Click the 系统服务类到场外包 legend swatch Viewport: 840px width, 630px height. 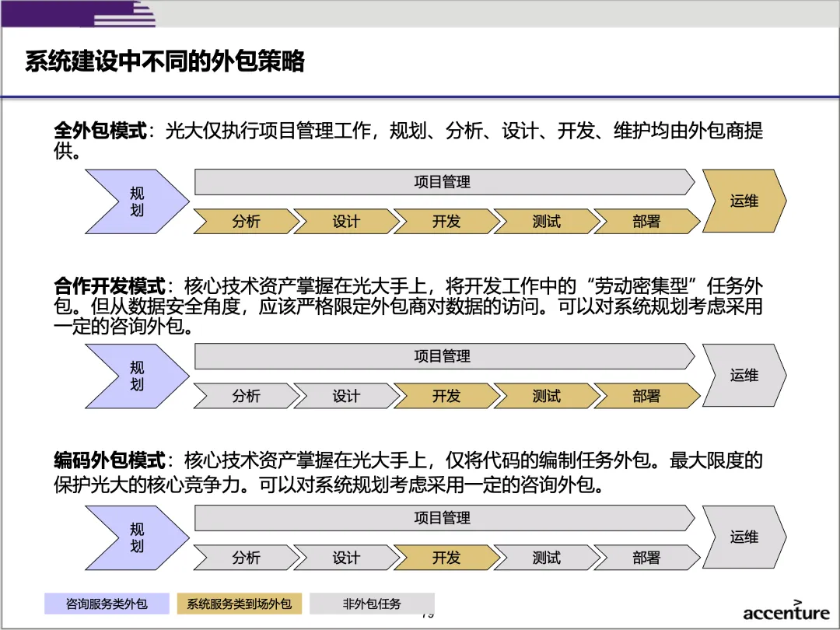tap(240, 604)
